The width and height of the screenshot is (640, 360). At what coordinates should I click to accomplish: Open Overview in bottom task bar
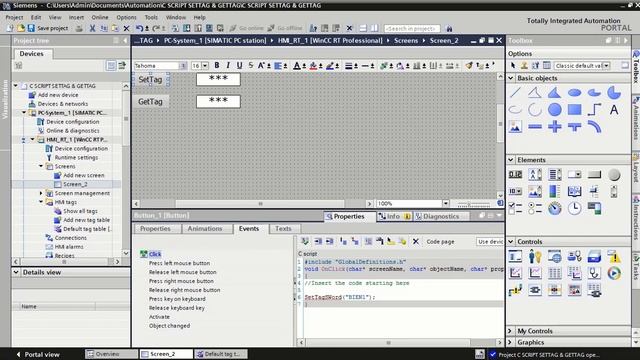click(111, 354)
